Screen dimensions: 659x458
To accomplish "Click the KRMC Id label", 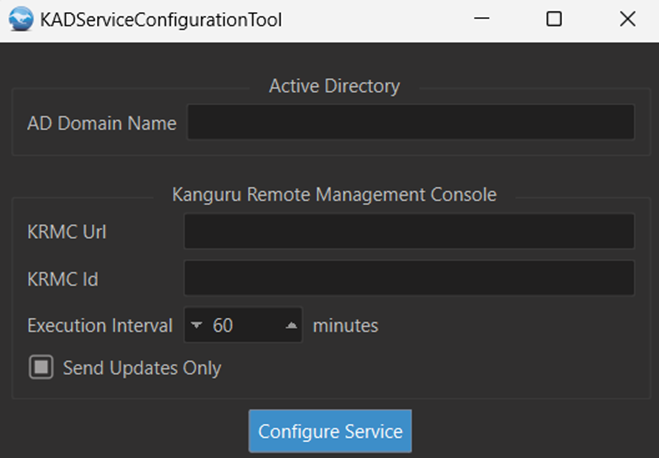I will click(x=63, y=279).
